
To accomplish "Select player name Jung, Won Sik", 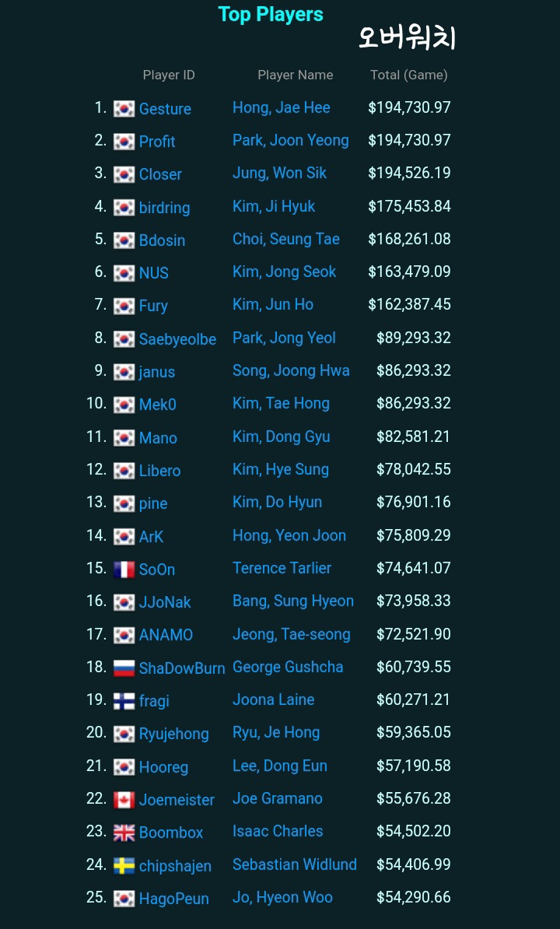I will click(x=279, y=173).
